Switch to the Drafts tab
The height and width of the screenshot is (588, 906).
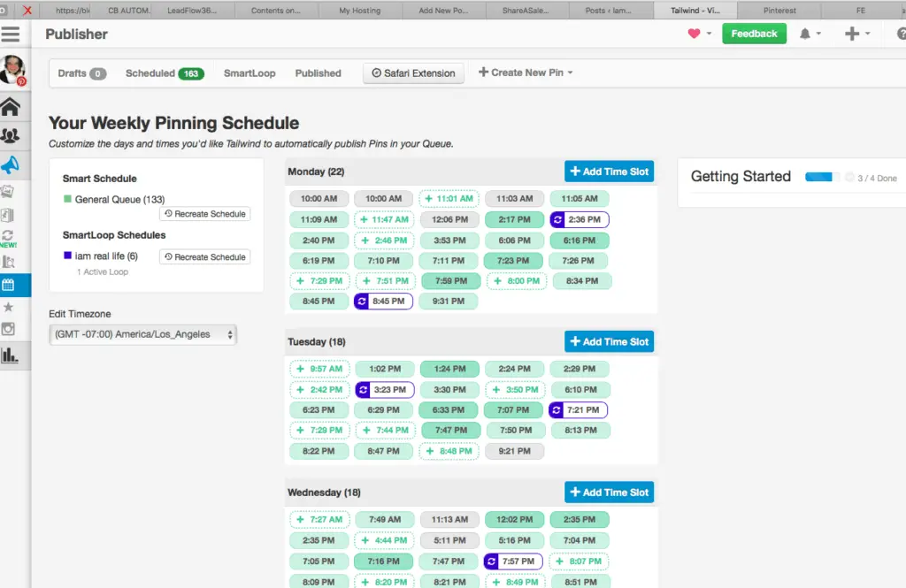pyautogui.click(x=82, y=73)
